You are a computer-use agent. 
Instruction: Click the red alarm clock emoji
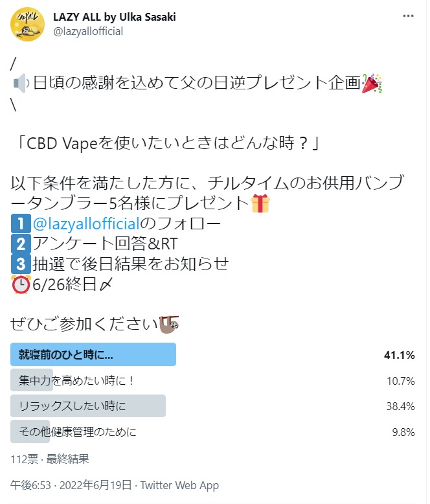[x=21, y=284]
